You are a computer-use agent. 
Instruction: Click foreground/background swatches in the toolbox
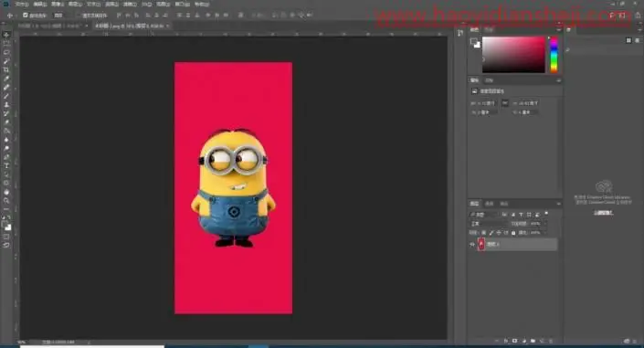(6, 226)
